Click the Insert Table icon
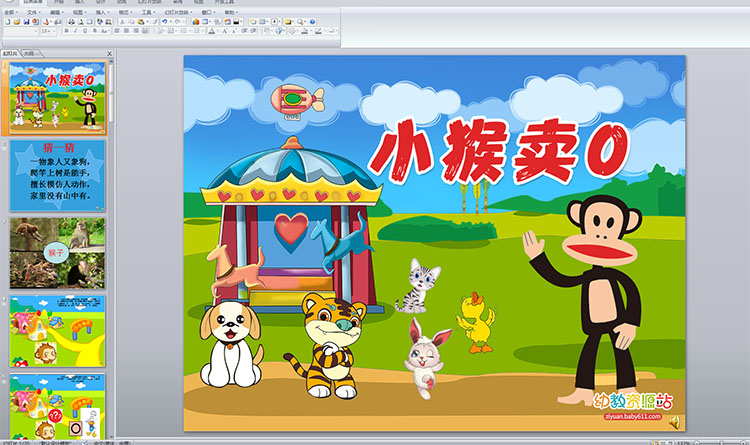 205,22
